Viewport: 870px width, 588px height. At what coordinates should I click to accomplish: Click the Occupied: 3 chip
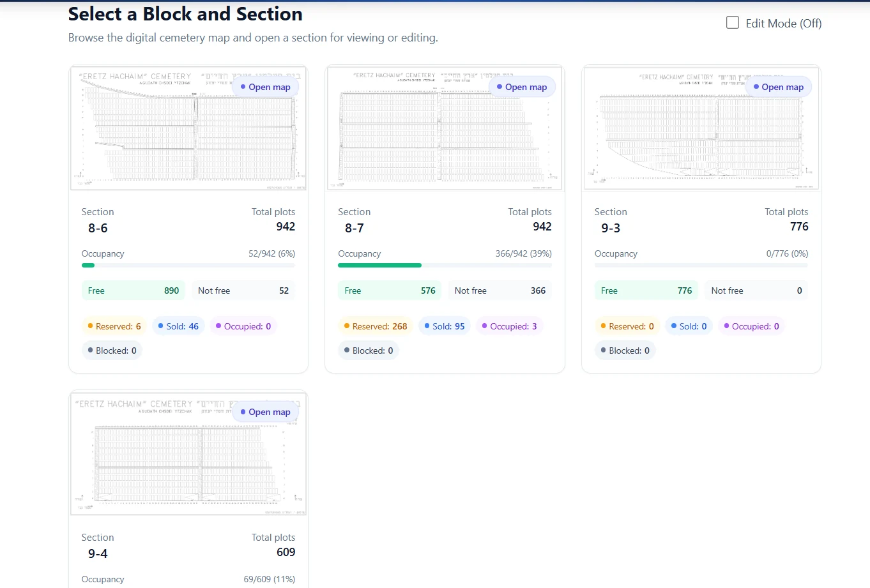point(509,326)
